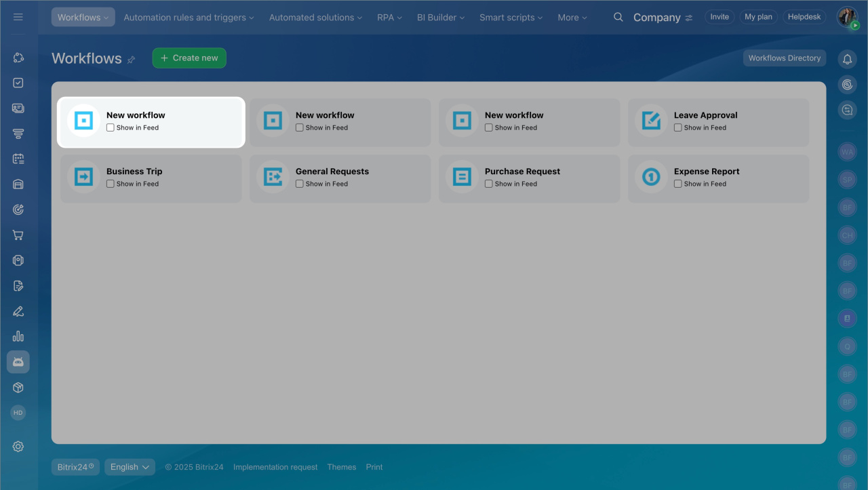Image resolution: width=868 pixels, height=490 pixels.
Task: Open the notifications bell icon
Action: coord(847,60)
